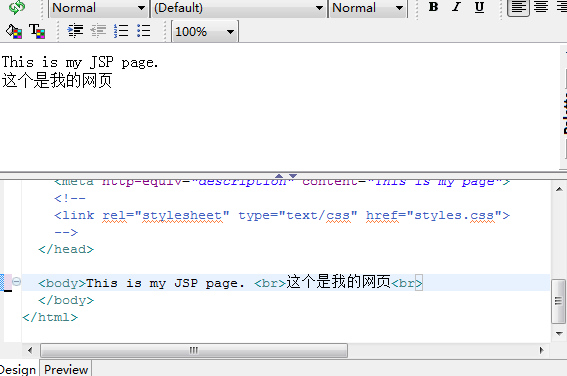Switch to the Preview tab
The image size is (567, 376).
(66, 369)
